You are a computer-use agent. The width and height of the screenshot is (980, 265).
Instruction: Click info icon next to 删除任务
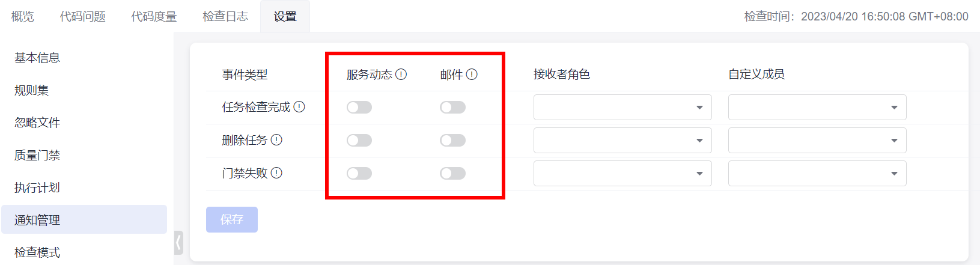tap(276, 140)
